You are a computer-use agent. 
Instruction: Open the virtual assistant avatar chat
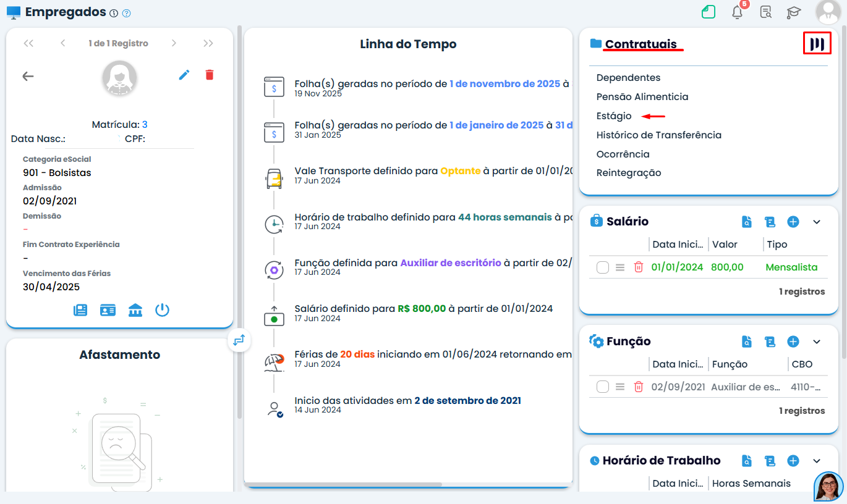coord(829,487)
